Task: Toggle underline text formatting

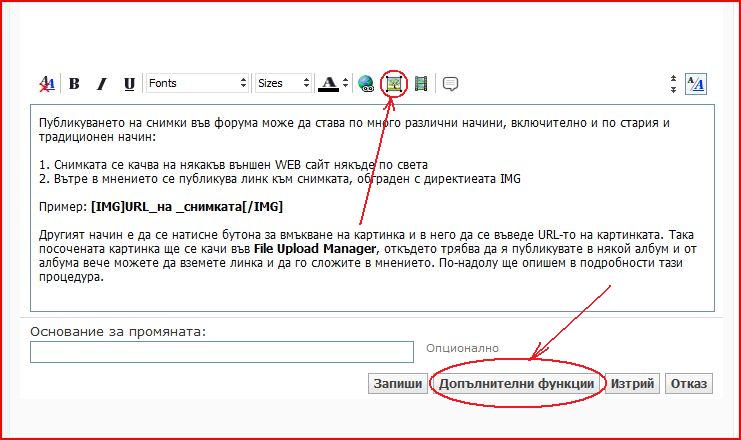Action: tap(128, 84)
